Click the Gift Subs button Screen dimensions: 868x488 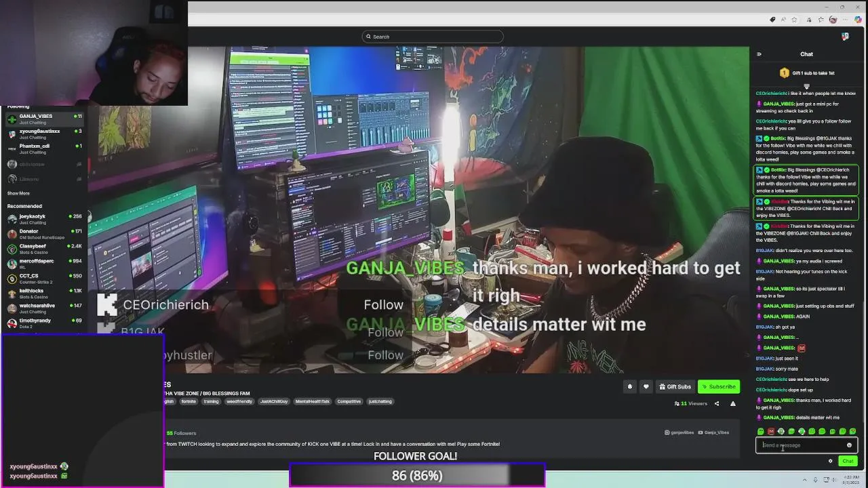(x=674, y=387)
